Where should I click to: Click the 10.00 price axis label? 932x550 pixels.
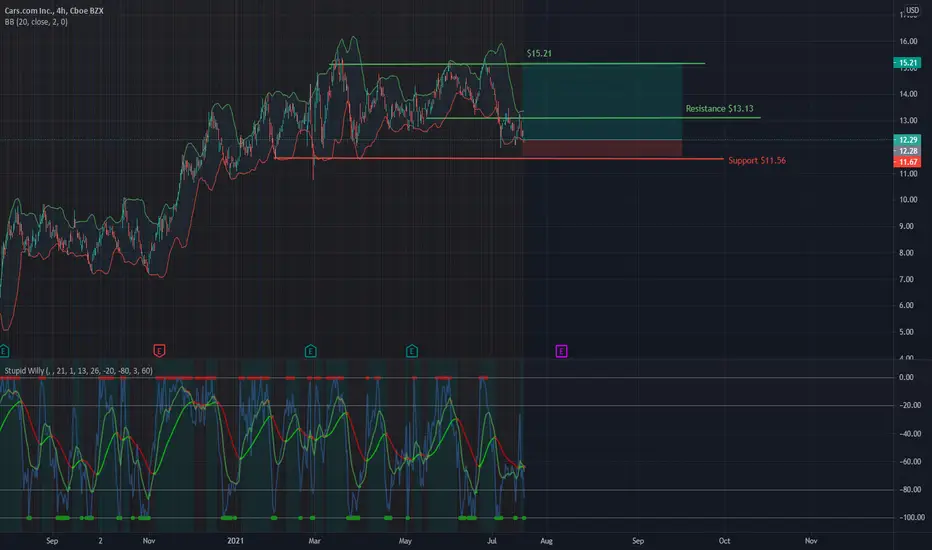tap(908, 200)
